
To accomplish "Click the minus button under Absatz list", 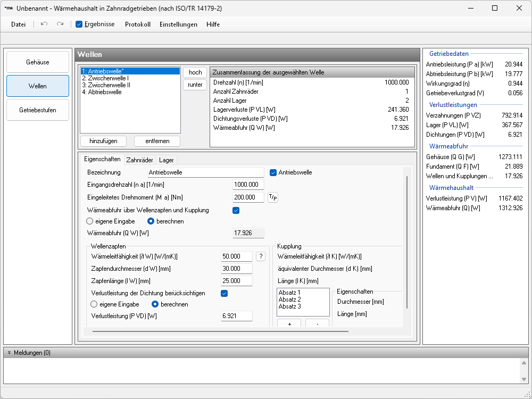I will click(317, 324).
